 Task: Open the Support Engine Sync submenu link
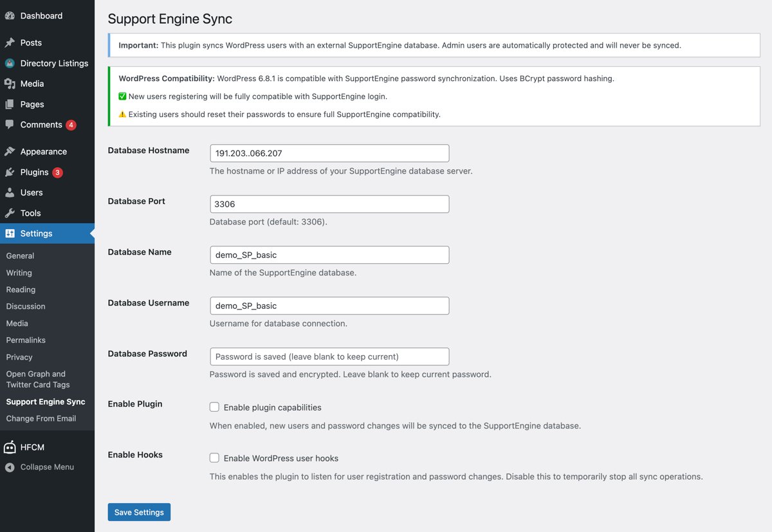tap(46, 402)
